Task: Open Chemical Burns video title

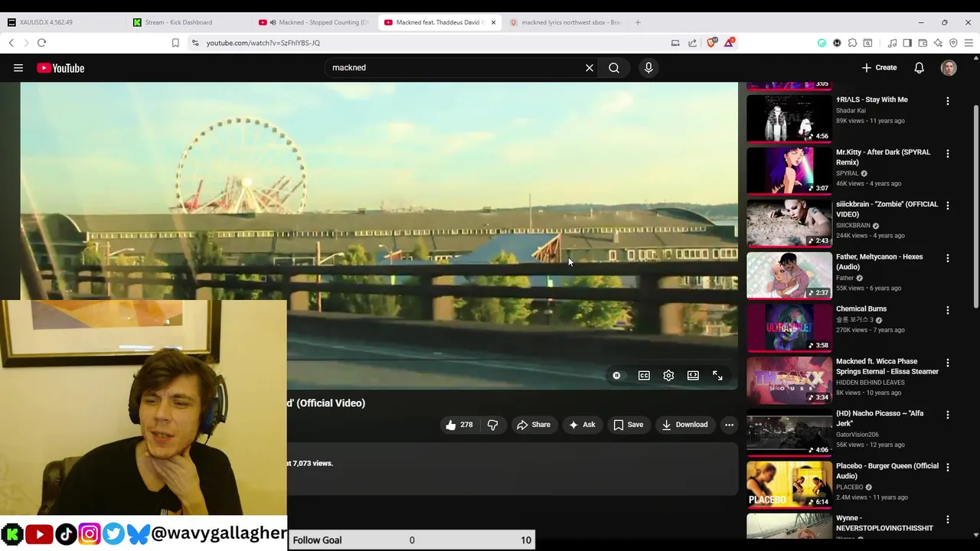Action: tap(861, 309)
